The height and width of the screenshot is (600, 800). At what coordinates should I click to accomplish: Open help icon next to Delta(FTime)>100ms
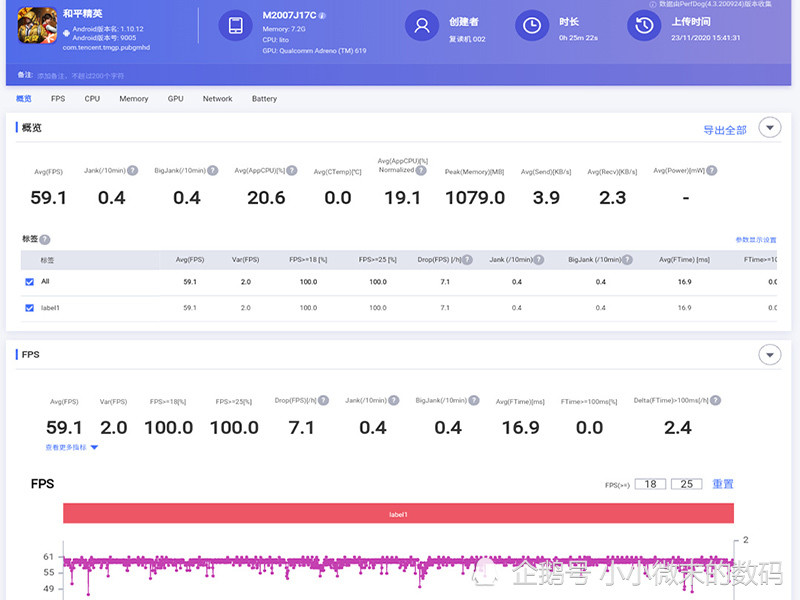coord(716,401)
